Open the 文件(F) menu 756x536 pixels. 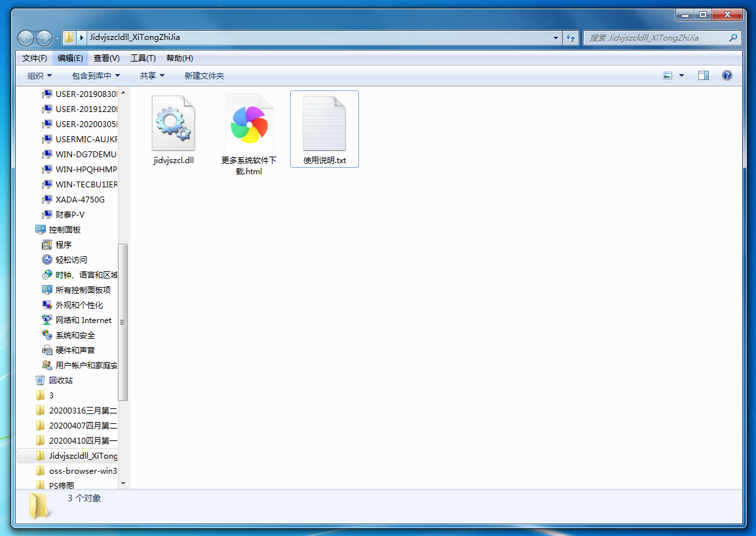34,58
